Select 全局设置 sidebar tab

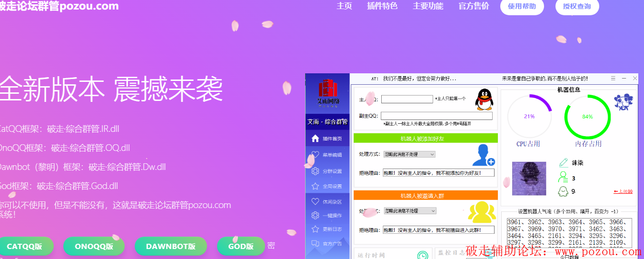coord(327,186)
